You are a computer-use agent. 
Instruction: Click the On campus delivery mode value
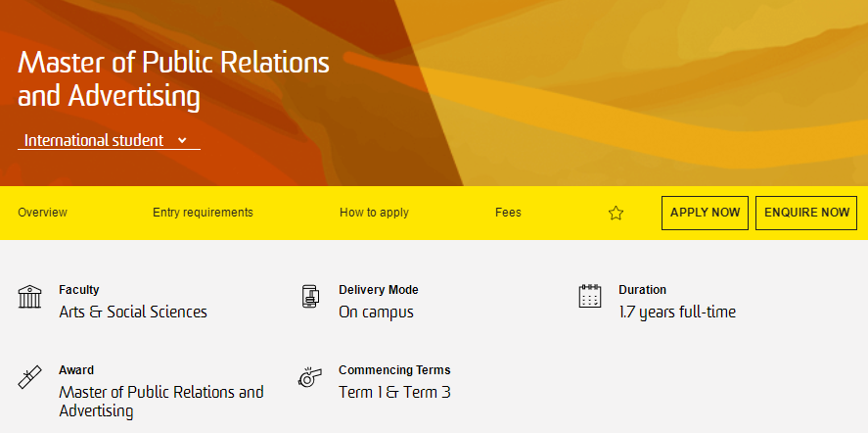pyautogui.click(x=376, y=313)
